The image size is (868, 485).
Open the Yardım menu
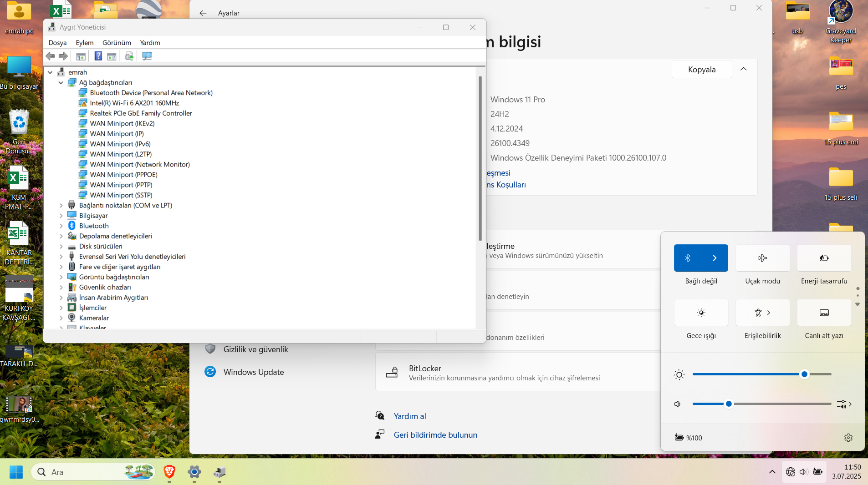150,43
